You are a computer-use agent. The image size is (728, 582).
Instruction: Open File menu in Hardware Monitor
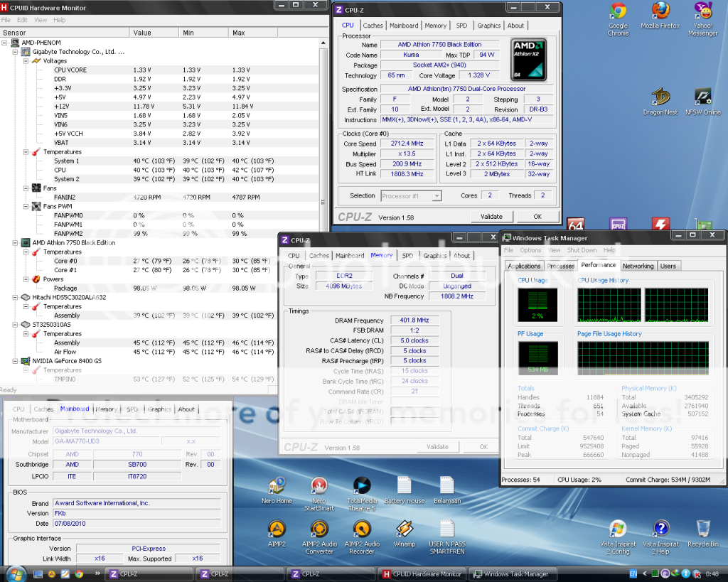[x=6, y=20]
